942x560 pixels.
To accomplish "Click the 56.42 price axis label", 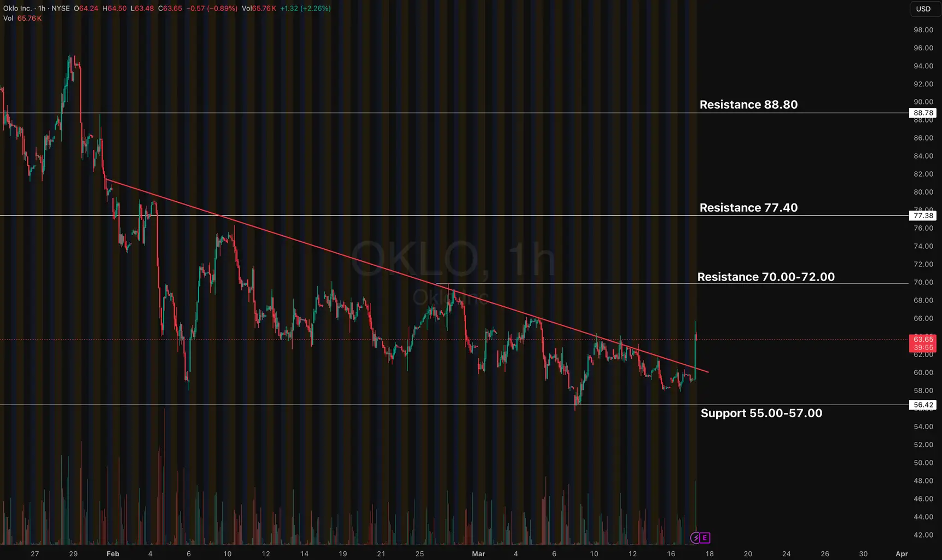I will click(x=923, y=405).
